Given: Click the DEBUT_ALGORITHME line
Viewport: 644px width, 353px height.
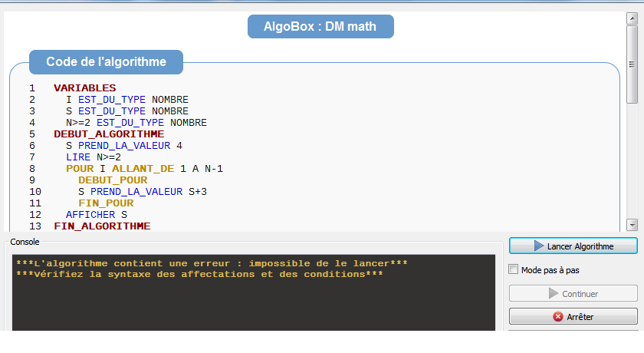Looking at the screenshot, I should (x=109, y=134).
